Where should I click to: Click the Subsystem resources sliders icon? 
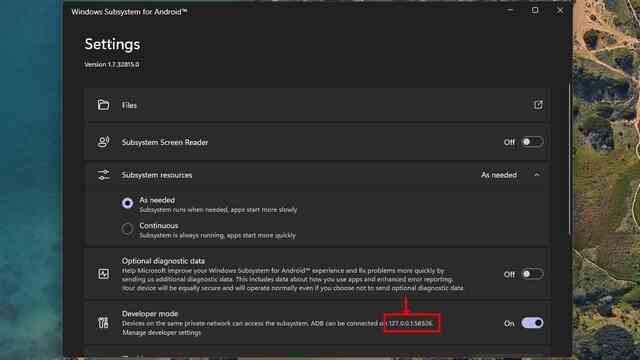click(103, 175)
